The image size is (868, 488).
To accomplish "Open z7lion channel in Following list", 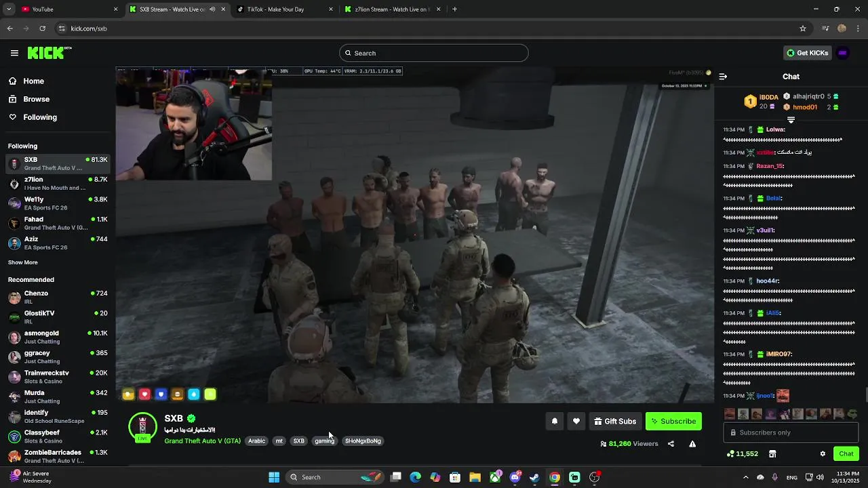I will click(x=58, y=183).
